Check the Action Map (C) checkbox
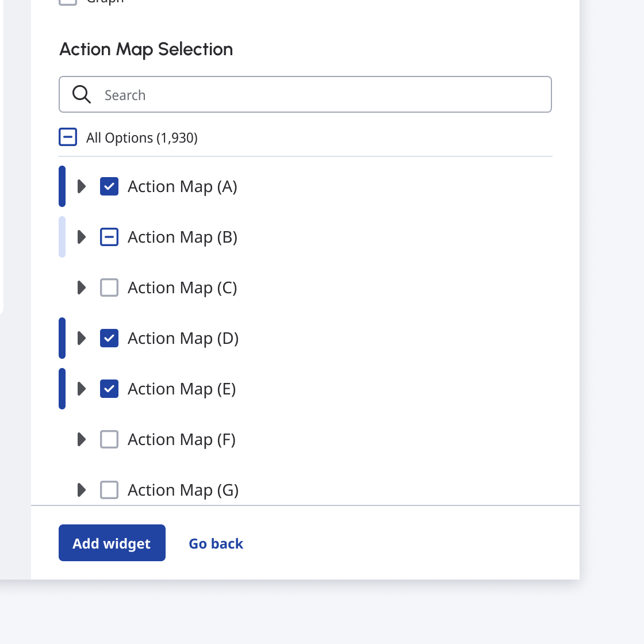This screenshot has width=644, height=644. tap(109, 287)
